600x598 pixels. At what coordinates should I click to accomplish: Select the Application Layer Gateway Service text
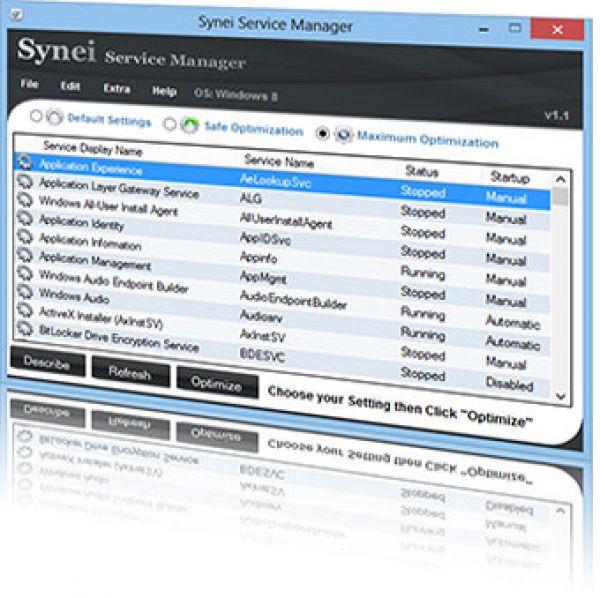(x=119, y=188)
